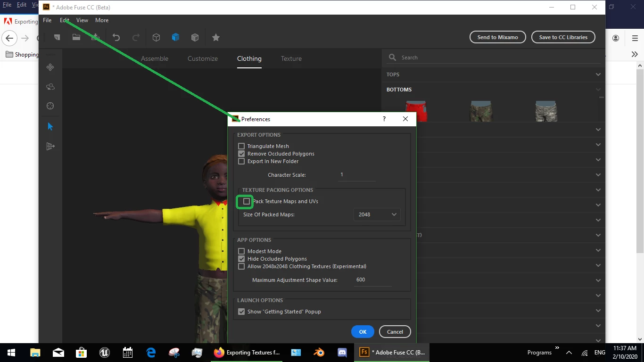The width and height of the screenshot is (644, 362).
Task: Select the green camo pants thumbnail
Action: pos(481,111)
